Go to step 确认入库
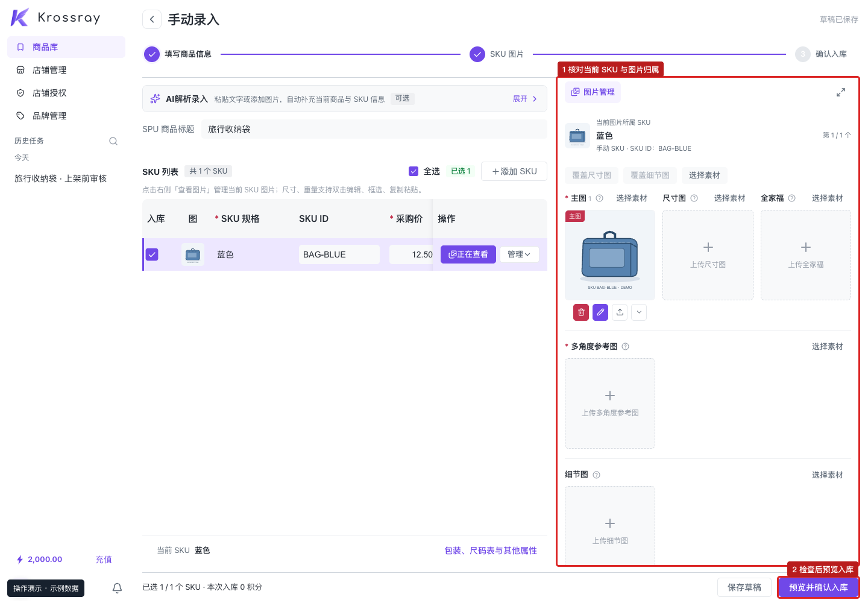The width and height of the screenshot is (868, 603). pos(821,54)
